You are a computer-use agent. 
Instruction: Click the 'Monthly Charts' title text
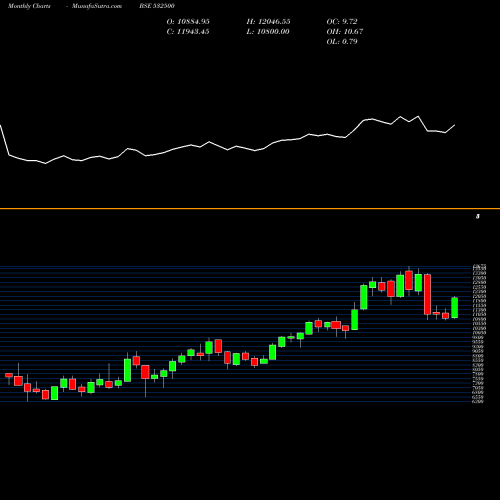(29, 6)
